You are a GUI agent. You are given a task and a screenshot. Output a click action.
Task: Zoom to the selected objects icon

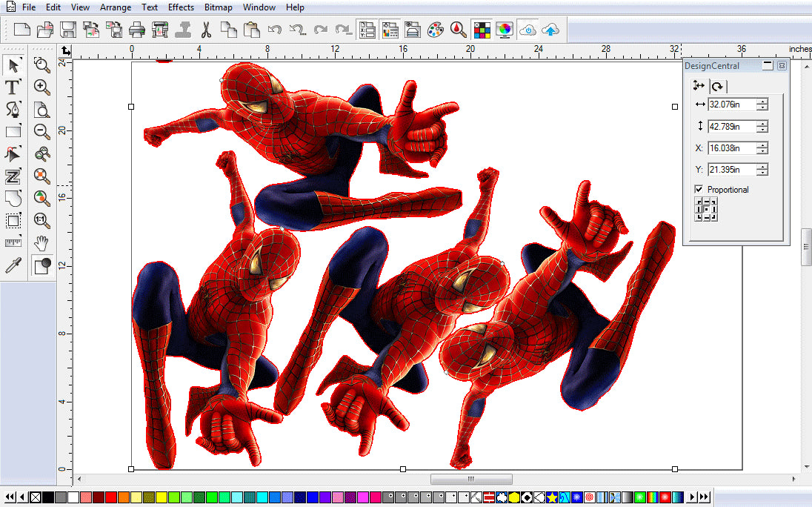click(x=42, y=176)
